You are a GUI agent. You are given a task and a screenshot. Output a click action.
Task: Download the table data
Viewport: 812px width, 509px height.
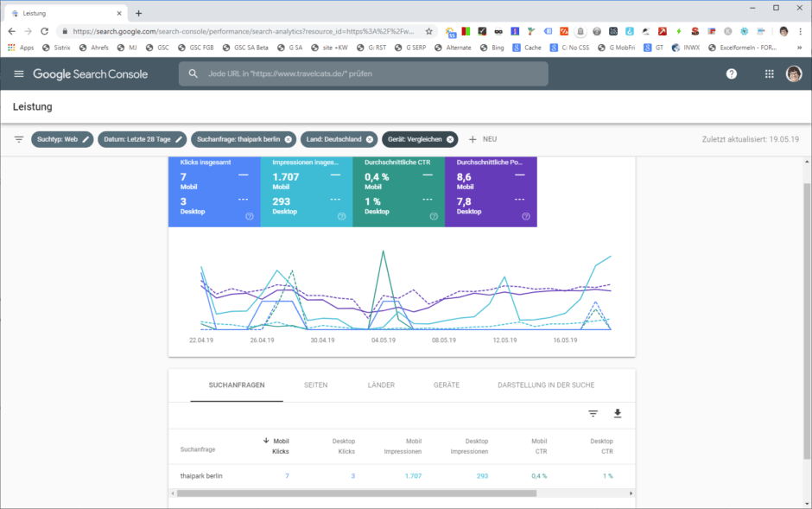[618, 413]
